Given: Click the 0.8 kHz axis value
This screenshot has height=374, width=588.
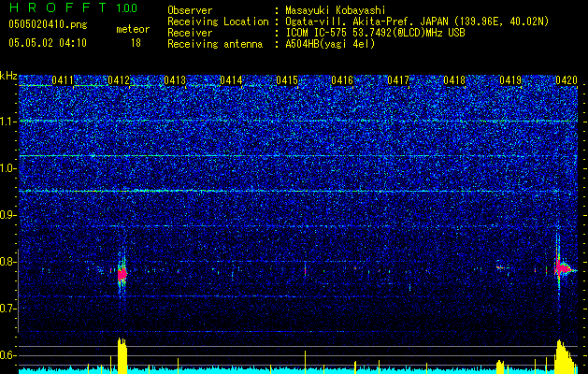Looking at the screenshot, I should click(8, 262).
